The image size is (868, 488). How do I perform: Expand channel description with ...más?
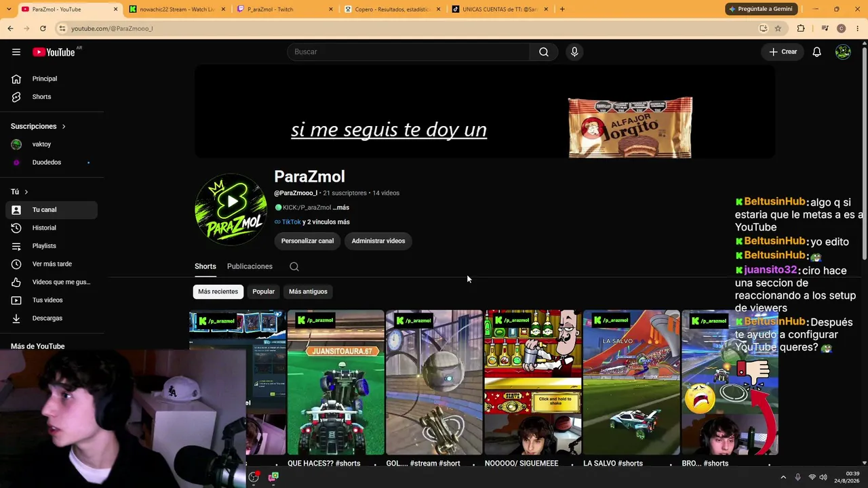(x=341, y=207)
